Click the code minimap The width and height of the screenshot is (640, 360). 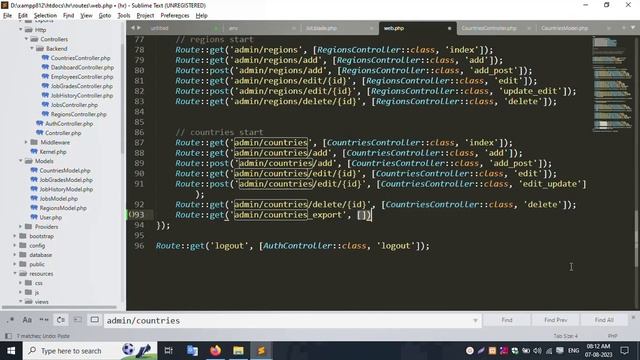tap(611, 84)
